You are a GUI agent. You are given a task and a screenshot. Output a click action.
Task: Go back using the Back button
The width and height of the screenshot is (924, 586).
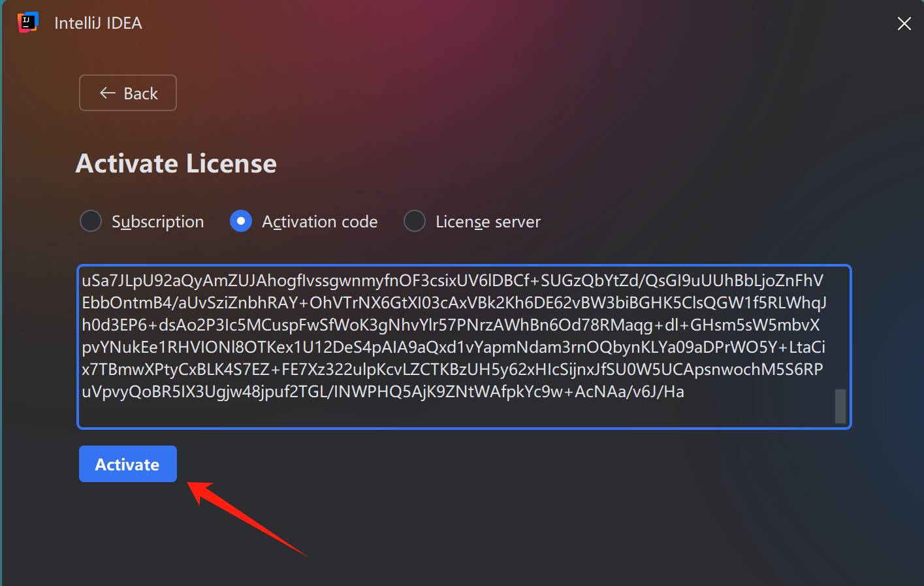point(128,93)
